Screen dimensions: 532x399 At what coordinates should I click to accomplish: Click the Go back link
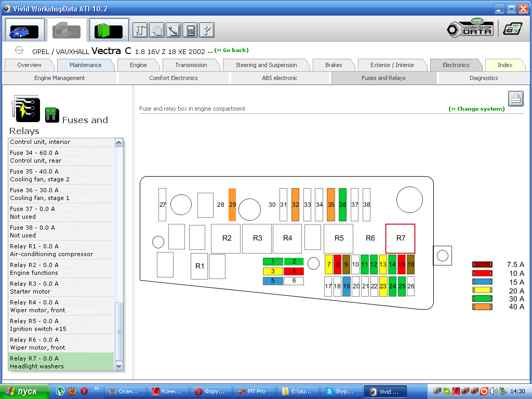coord(232,50)
